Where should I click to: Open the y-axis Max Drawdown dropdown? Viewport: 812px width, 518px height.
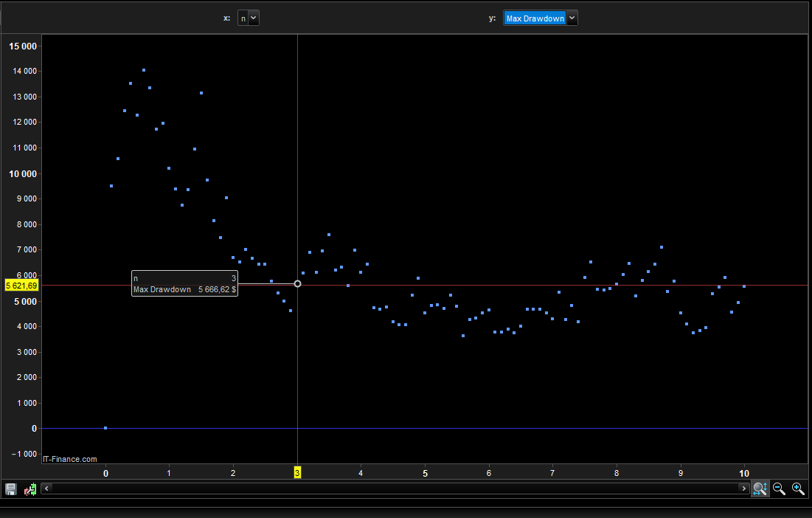(x=540, y=18)
